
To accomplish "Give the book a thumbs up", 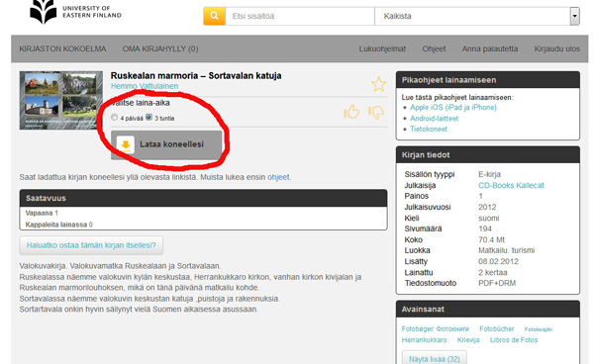I will point(351,112).
